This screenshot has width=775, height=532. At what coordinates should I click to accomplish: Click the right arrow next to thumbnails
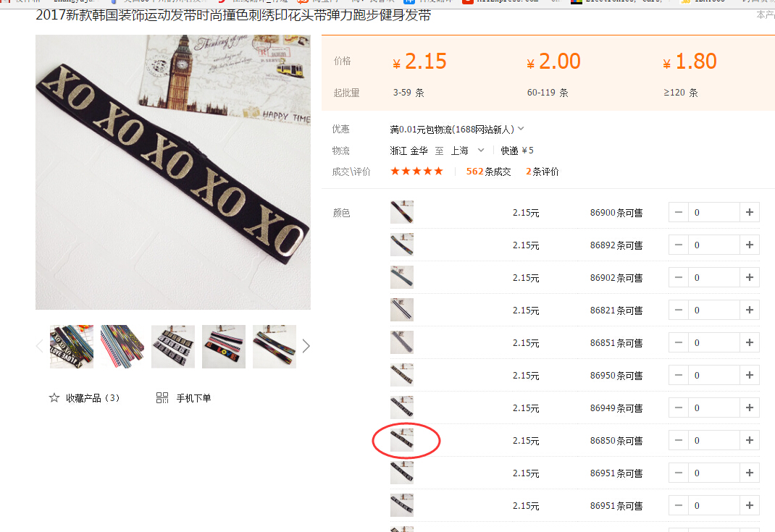pos(306,346)
